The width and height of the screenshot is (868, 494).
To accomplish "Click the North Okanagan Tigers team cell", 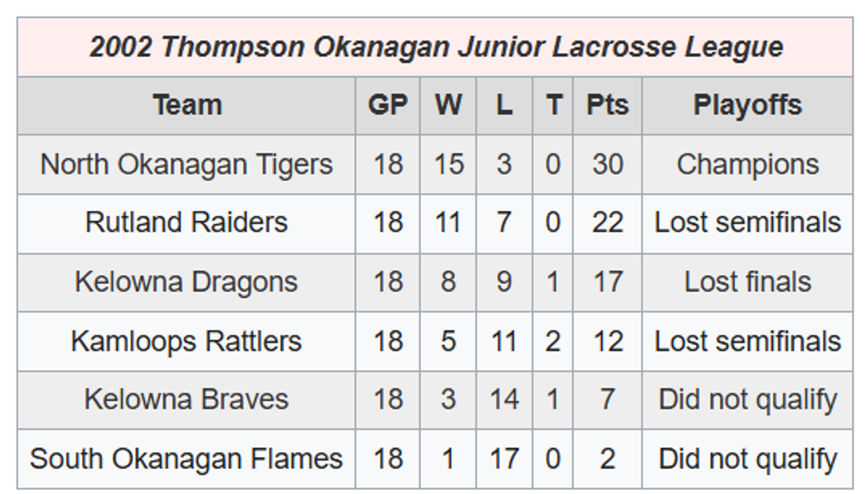I will click(186, 165).
